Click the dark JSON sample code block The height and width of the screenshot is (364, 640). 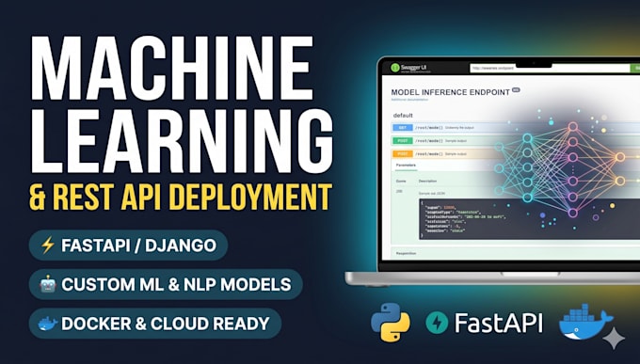pos(529,219)
